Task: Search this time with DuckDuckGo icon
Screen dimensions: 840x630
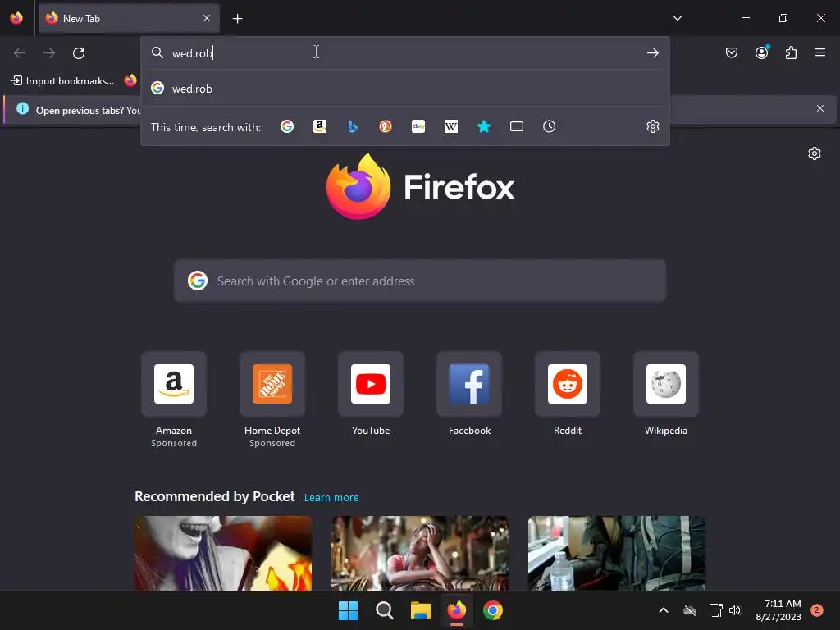Action: point(386,126)
